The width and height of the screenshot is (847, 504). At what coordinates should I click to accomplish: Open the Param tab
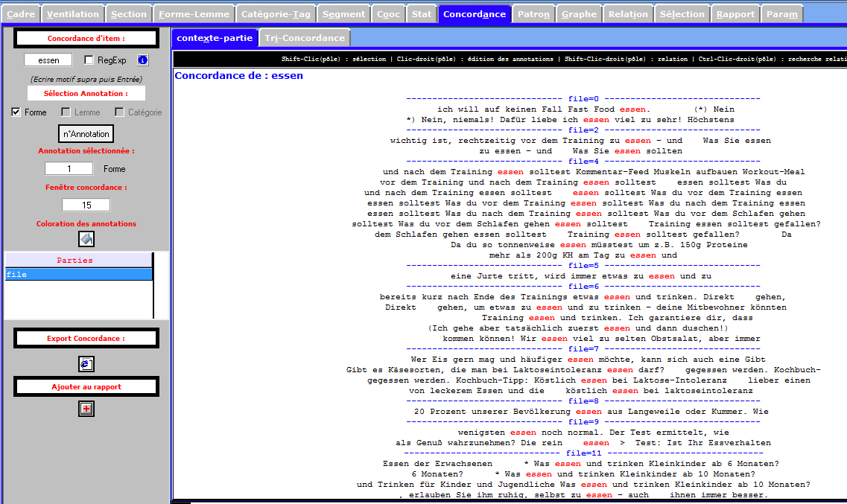pos(782,14)
